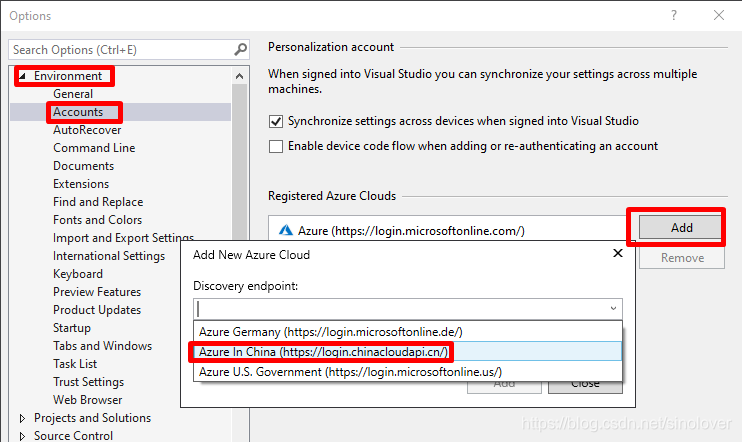Choose Azure In China endpoint
Viewport: 742px width, 442px height.
point(407,352)
